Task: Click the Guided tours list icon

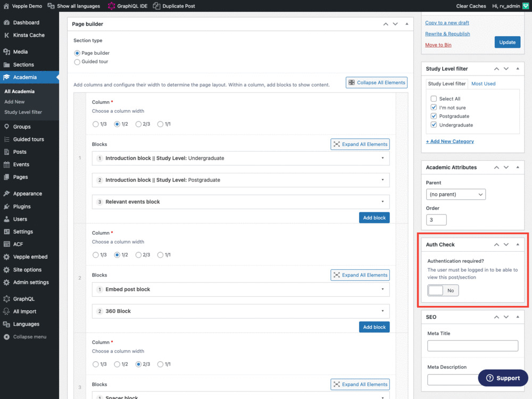Action: (x=6, y=139)
